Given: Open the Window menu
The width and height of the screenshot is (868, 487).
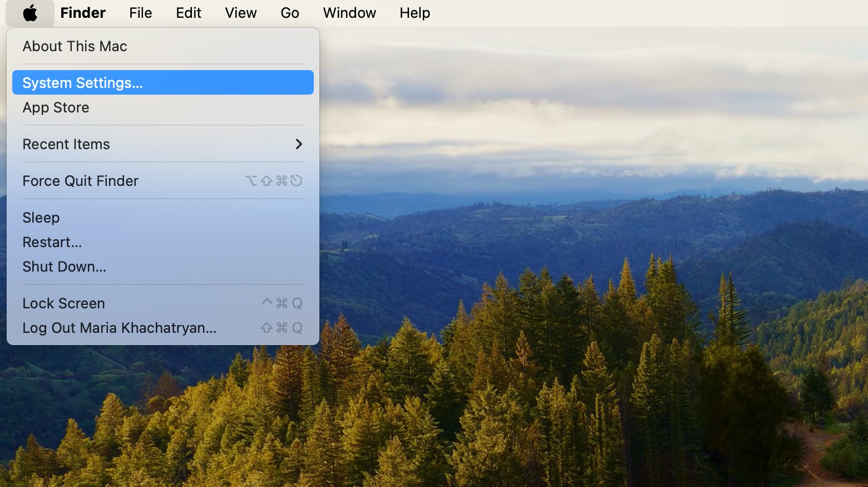Looking at the screenshot, I should 349,13.
